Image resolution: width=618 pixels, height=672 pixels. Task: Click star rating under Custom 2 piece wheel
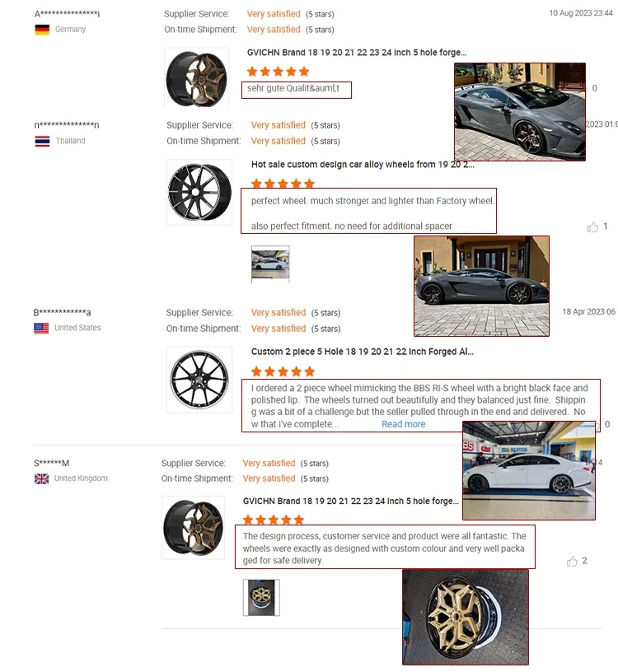pyautogui.click(x=283, y=371)
